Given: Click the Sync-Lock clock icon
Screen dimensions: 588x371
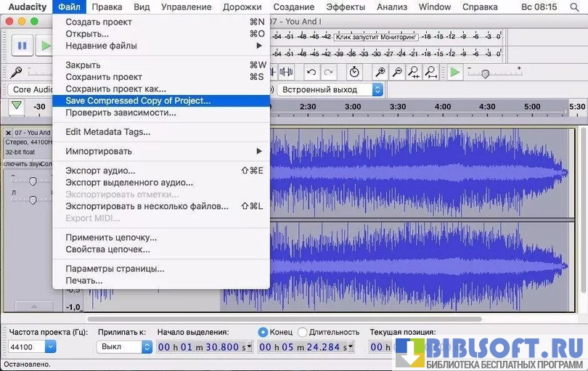Looking at the screenshot, I should pos(354,72).
